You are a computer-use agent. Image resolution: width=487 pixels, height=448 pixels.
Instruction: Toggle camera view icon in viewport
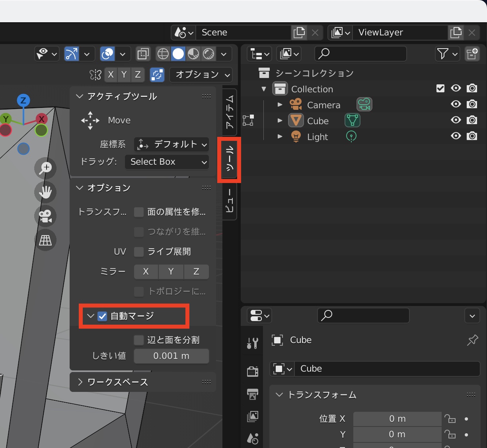[x=45, y=216]
